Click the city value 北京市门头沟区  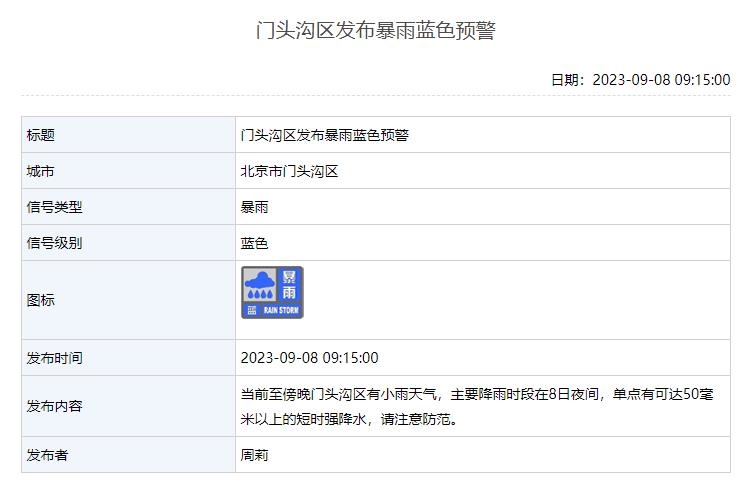coord(289,171)
